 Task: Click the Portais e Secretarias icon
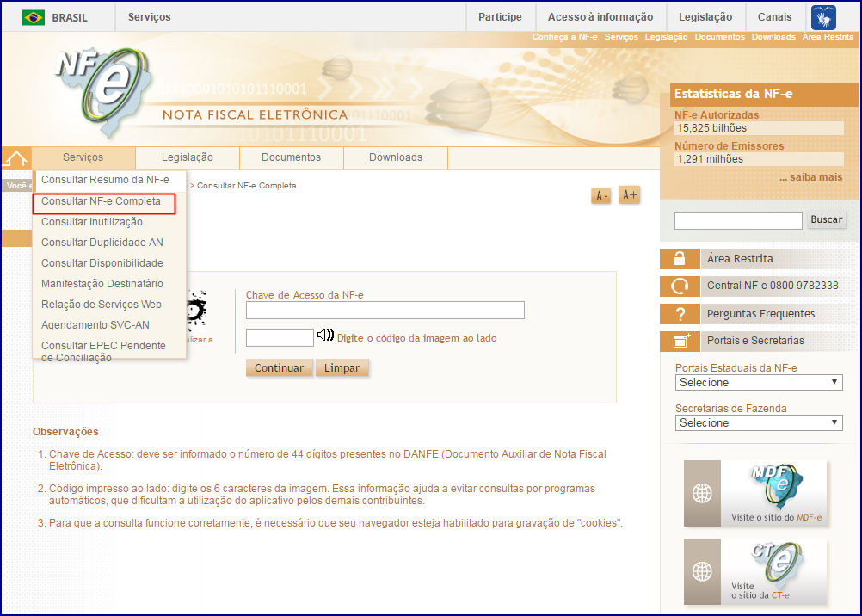680,341
